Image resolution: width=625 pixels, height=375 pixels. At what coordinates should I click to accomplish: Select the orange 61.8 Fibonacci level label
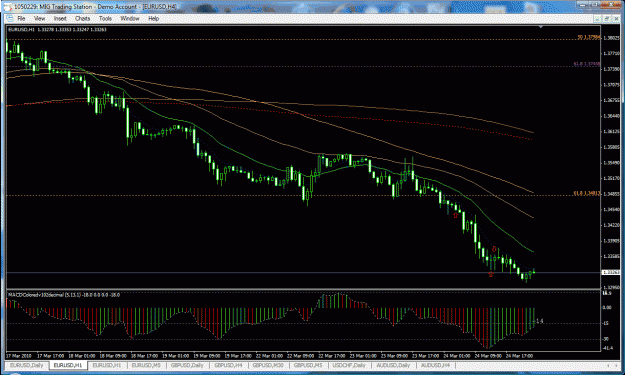(x=587, y=193)
